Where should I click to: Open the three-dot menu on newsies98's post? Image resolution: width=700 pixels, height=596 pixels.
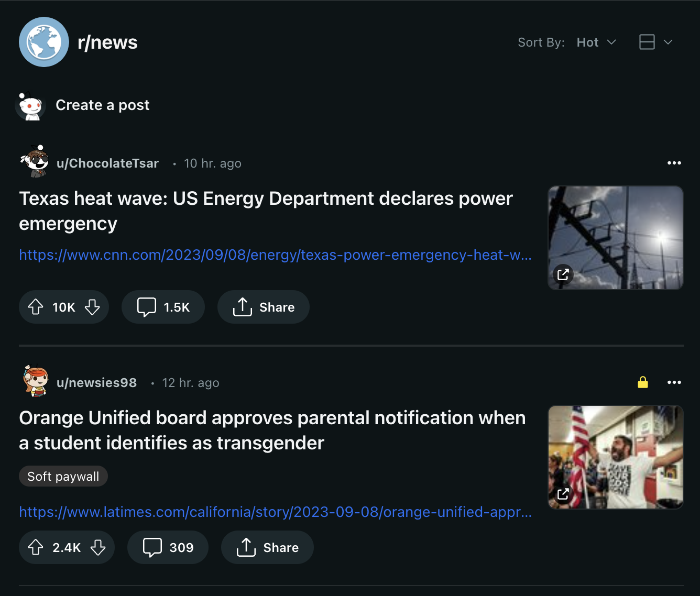(x=674, y=382)
